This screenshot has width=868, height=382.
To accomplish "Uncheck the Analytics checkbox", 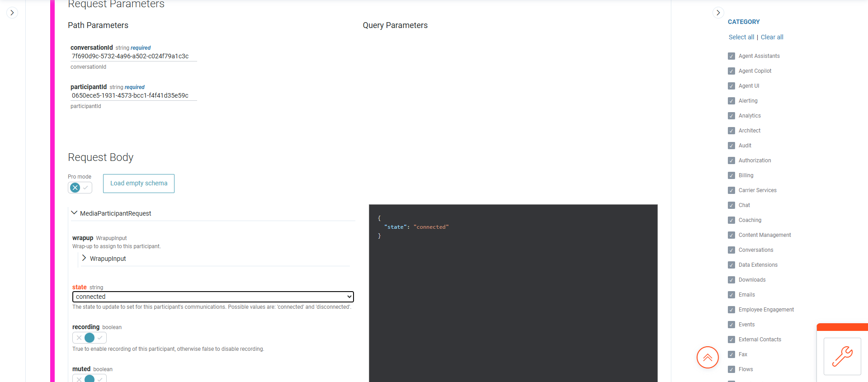I will pos(731,116).
